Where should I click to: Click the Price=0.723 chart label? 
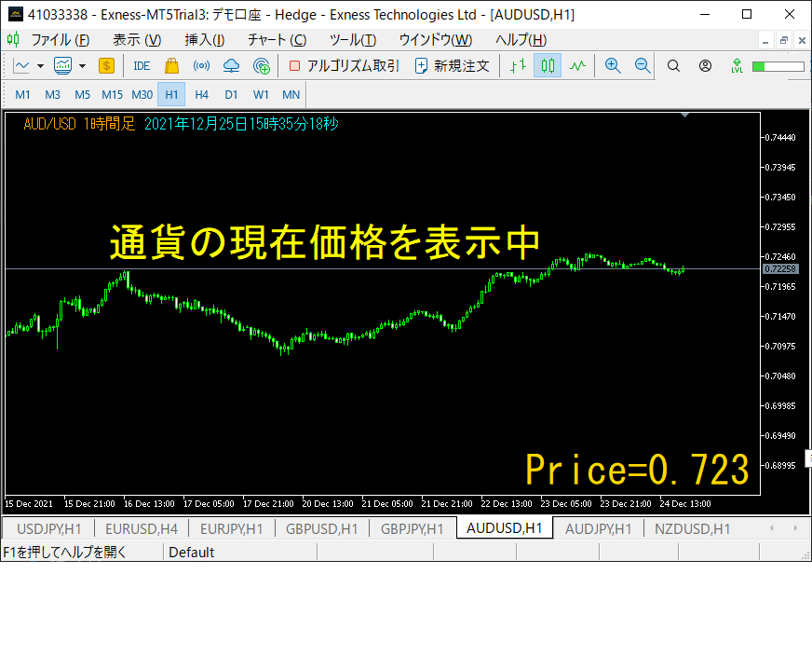point(637,469)
